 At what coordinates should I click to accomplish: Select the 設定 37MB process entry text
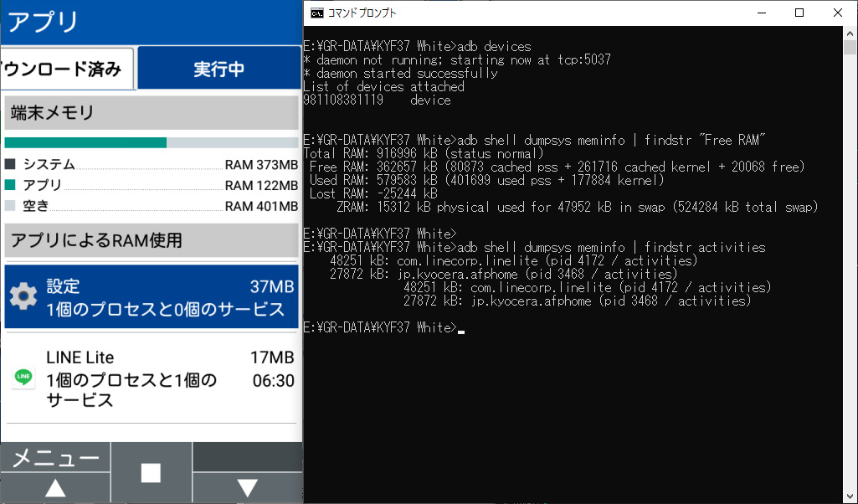pyautogui.click(x=167, y=297)
